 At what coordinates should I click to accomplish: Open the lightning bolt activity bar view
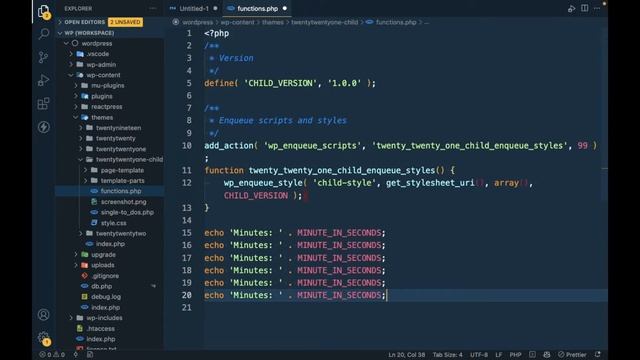(x=43, y=127)
